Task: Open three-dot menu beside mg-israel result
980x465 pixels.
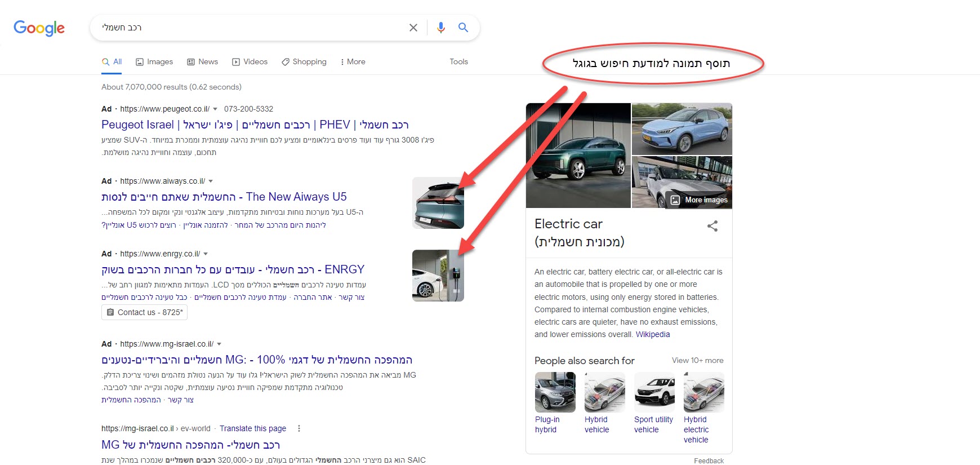Action: point(299,429)
